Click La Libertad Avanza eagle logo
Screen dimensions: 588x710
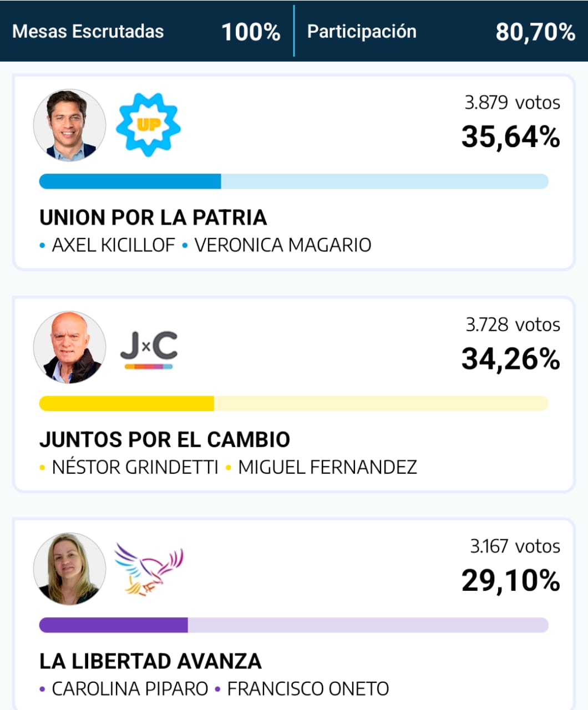tap(149, 569)
